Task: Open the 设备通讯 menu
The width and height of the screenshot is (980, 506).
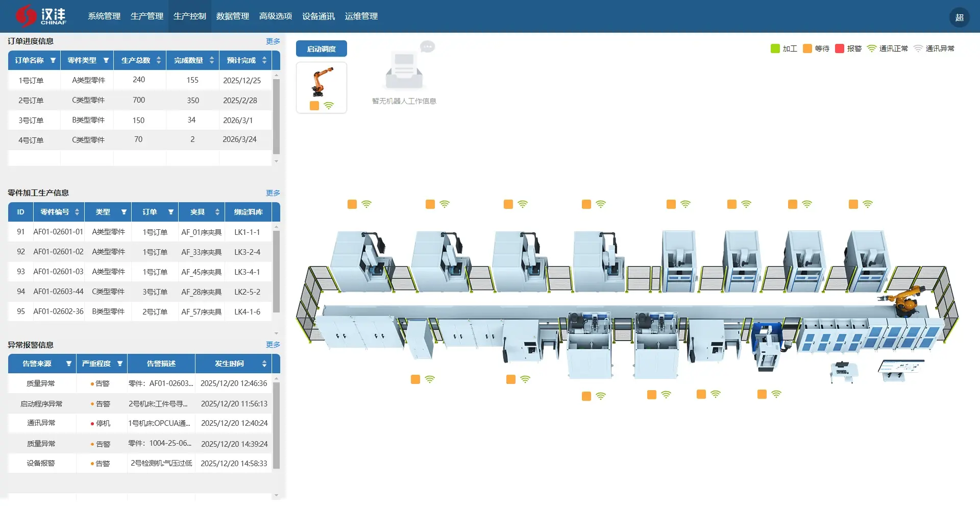Action: tap(318, 16)
